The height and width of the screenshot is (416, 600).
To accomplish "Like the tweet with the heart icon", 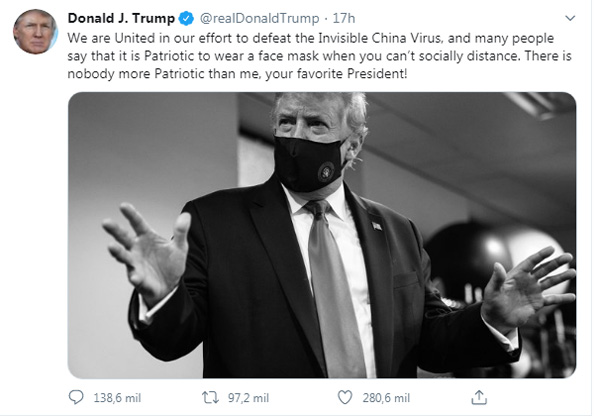I will coord(345,397).
